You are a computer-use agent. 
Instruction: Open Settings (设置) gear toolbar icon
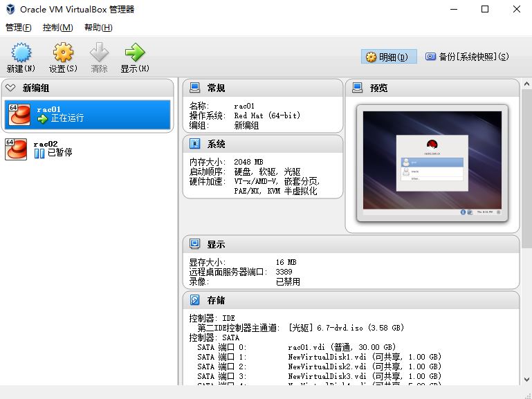click(63, 53)
